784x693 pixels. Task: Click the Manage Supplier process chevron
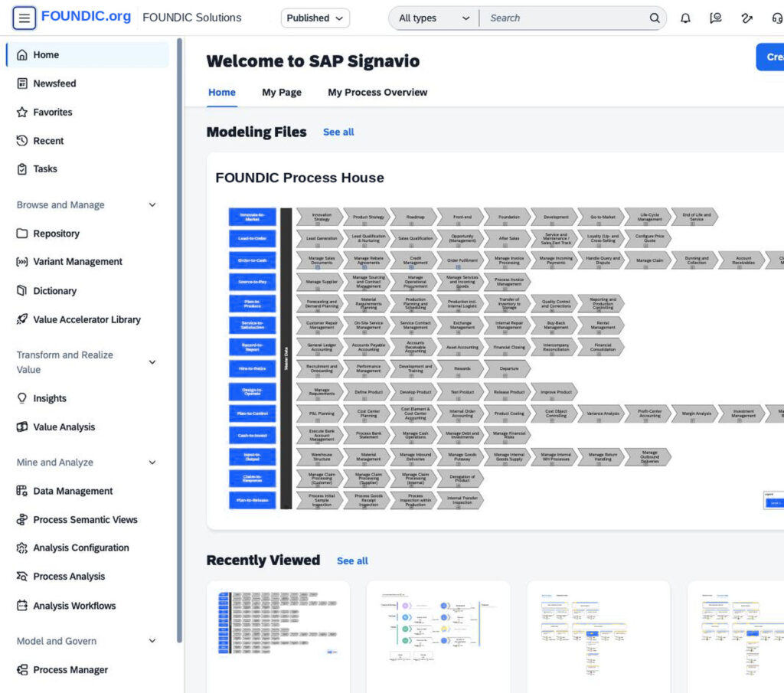[320, 282]
